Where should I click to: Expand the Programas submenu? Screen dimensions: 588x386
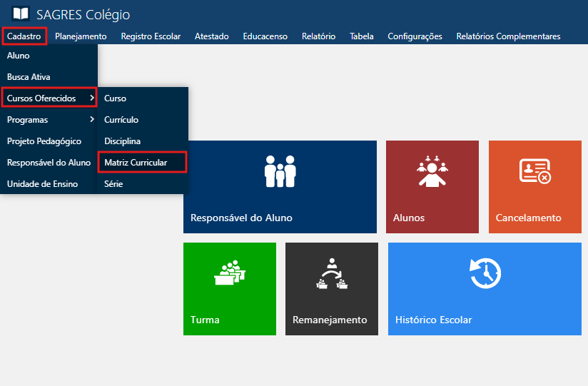(49, 120)
